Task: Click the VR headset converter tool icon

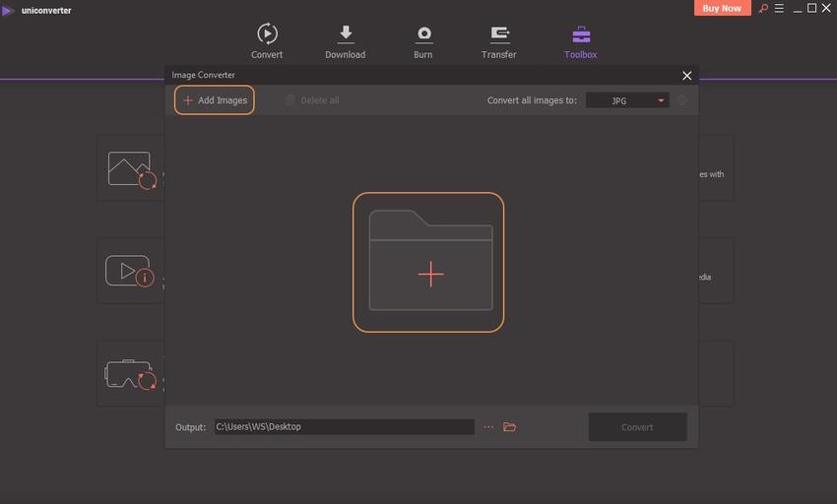Action: 130,374
